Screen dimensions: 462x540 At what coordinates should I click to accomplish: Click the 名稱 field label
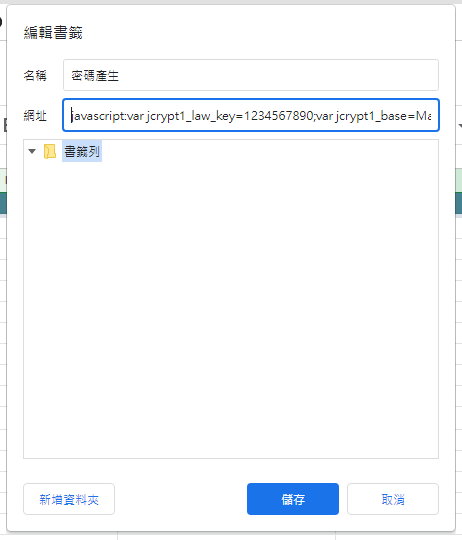(35, 75)
